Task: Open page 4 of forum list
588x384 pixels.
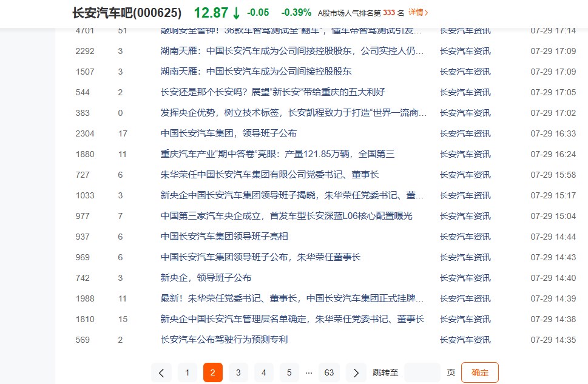Action: tap(263, 372)
